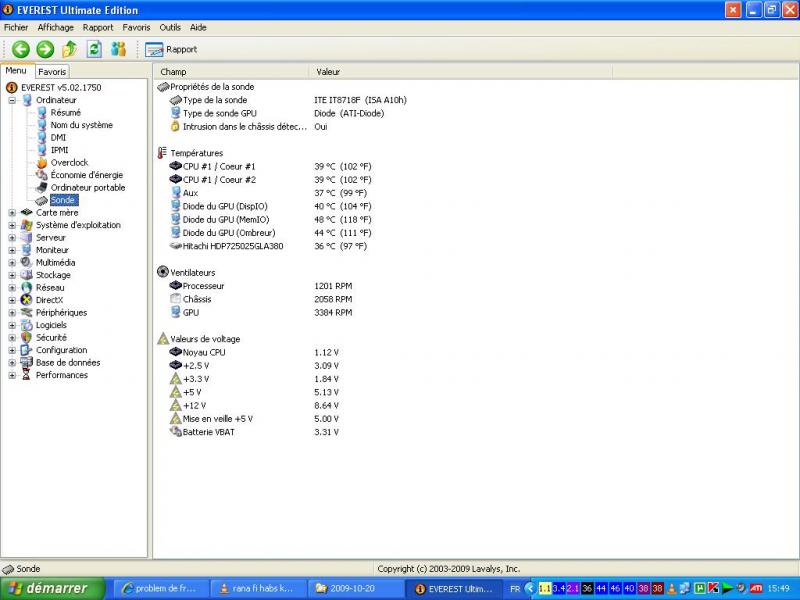This screenshot has width=800, height=600.
Task: Select the EVEREST v5.02.1750 root item
Action: [x=61, y=88]
